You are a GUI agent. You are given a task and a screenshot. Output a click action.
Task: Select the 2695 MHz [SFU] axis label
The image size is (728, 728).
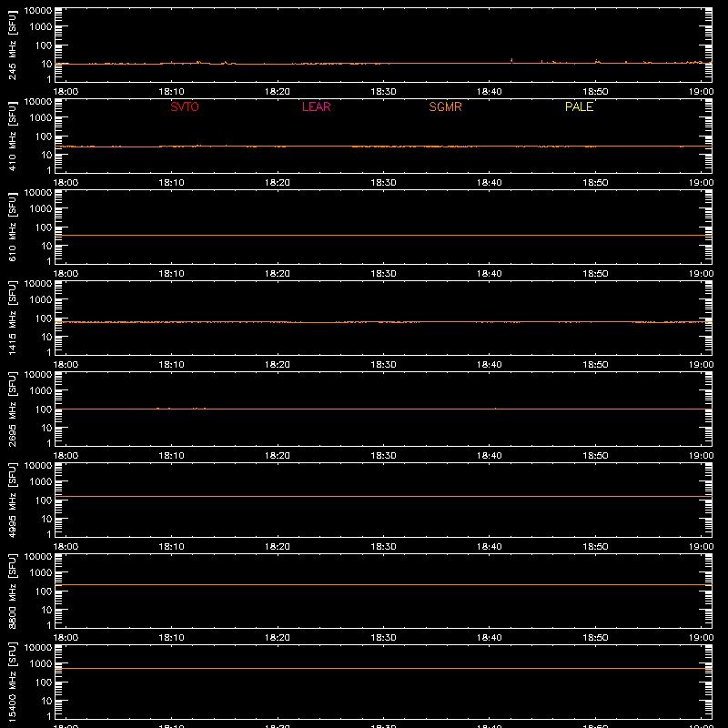point(13,409)
